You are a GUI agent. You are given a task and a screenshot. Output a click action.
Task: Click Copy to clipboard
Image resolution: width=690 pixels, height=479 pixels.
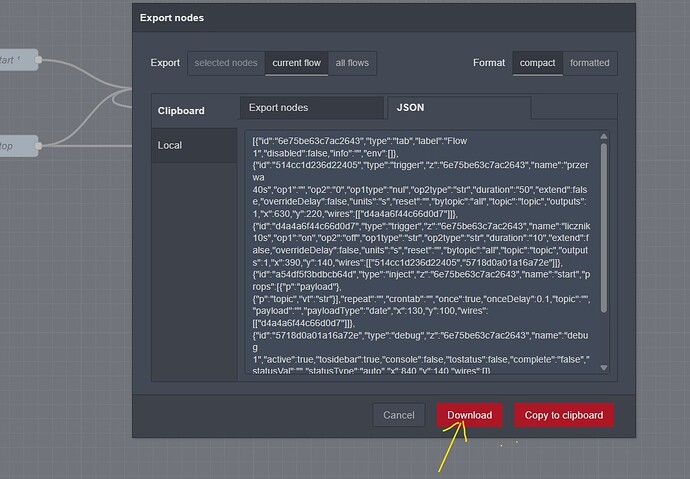(x=563, y=415)
